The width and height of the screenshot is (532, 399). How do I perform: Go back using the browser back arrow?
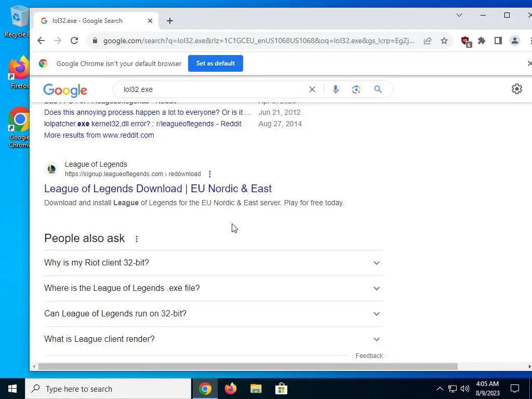tap(41, 41)
